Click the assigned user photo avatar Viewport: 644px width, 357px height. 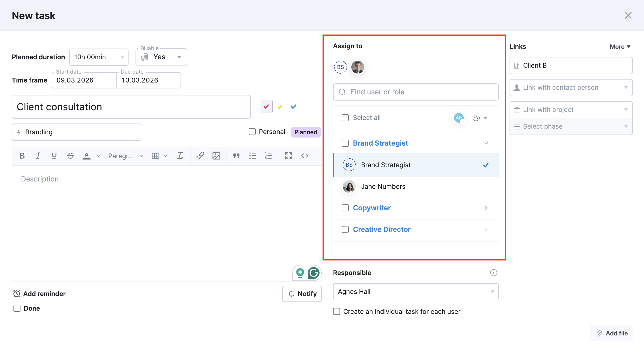358,67
